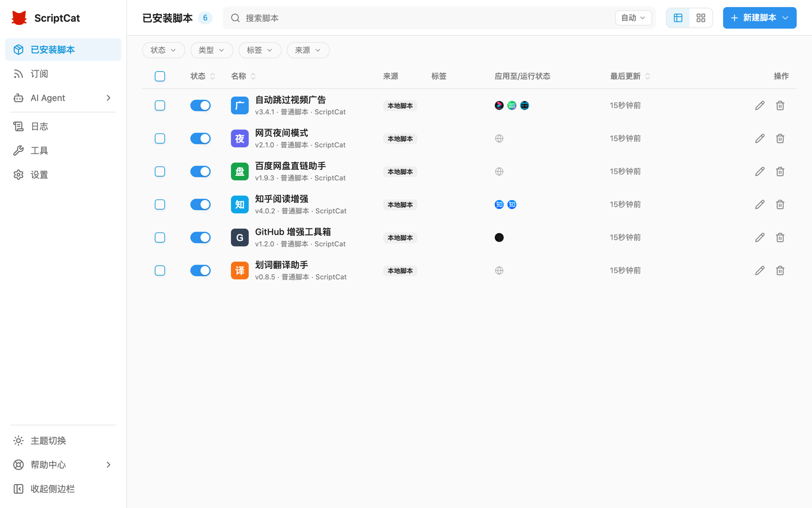
Task: Click globe icon for 百度网盘直链助手
Action: pos(499,172)
